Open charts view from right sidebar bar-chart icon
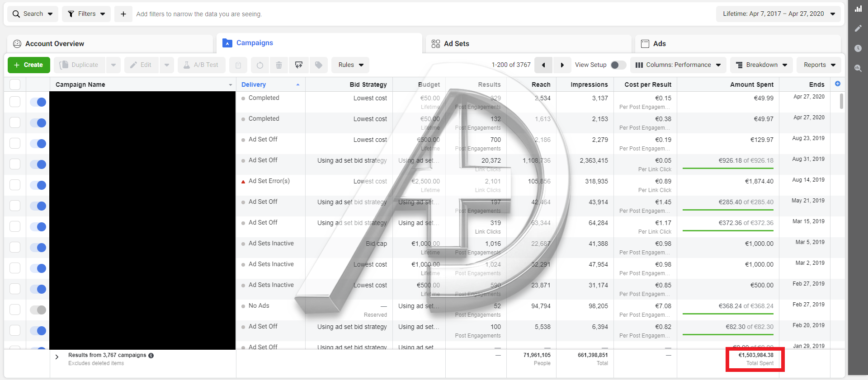This screenshot has height=380, width=868. (858, 9)
